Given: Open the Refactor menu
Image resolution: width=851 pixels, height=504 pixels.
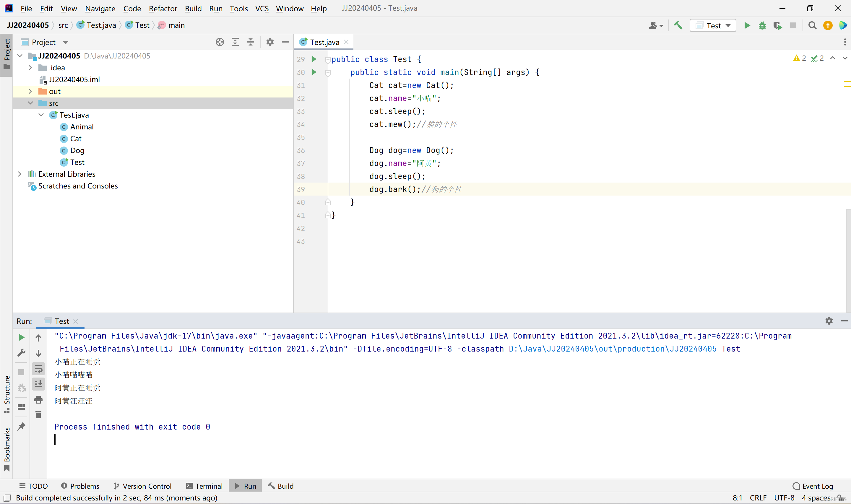Looking at the screenshot, I should click(163, 9).
